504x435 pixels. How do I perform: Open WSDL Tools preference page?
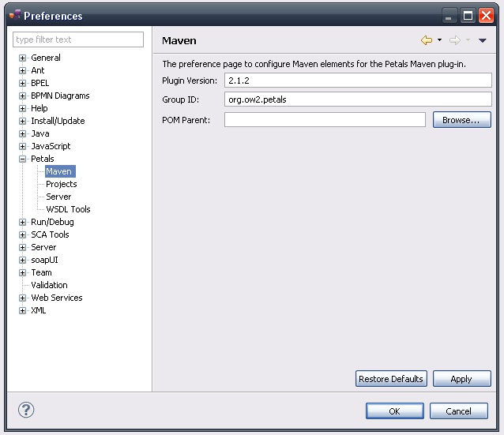(68, 209)
